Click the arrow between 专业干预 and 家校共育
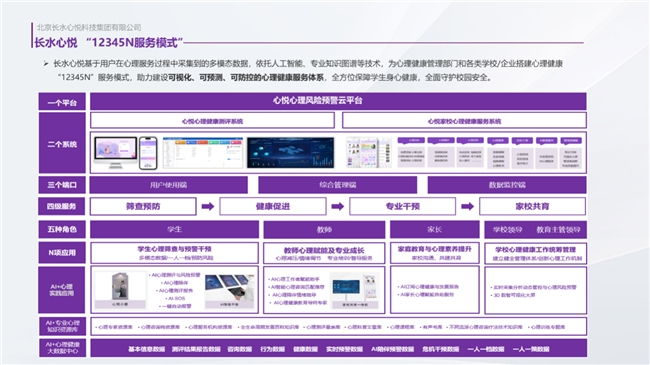This screenshot has width=650, height=365. 467,207
